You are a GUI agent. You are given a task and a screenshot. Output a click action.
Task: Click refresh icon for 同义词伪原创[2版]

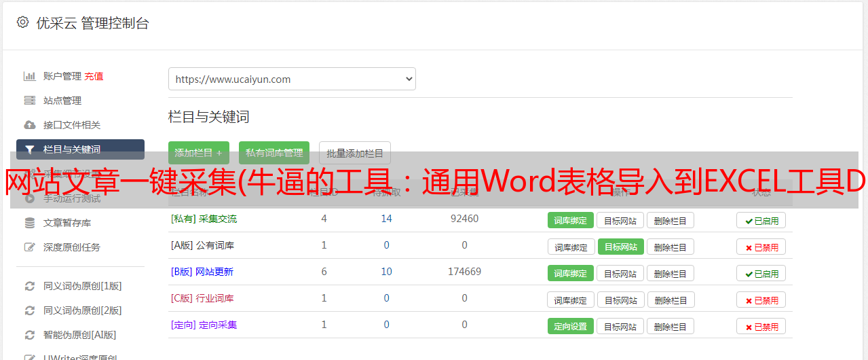(29, 310)
